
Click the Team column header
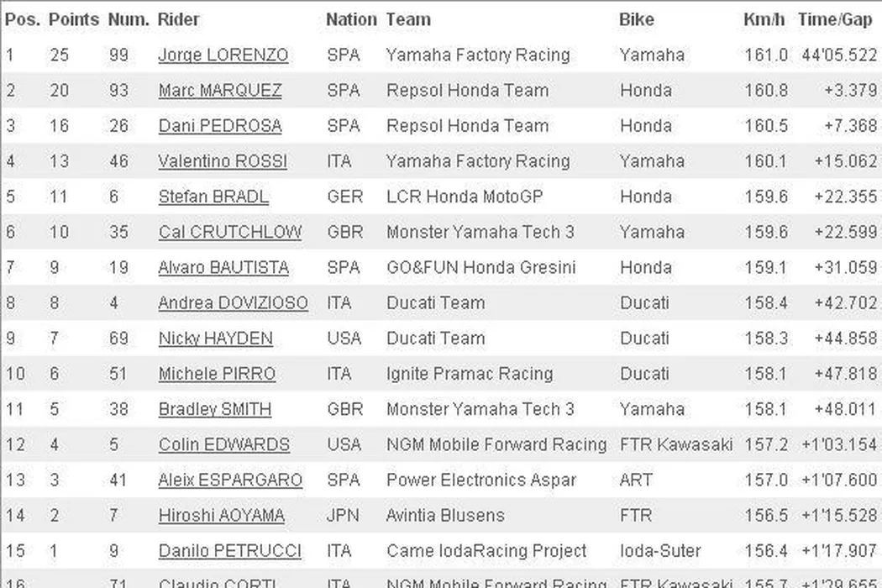coord(408,18)
